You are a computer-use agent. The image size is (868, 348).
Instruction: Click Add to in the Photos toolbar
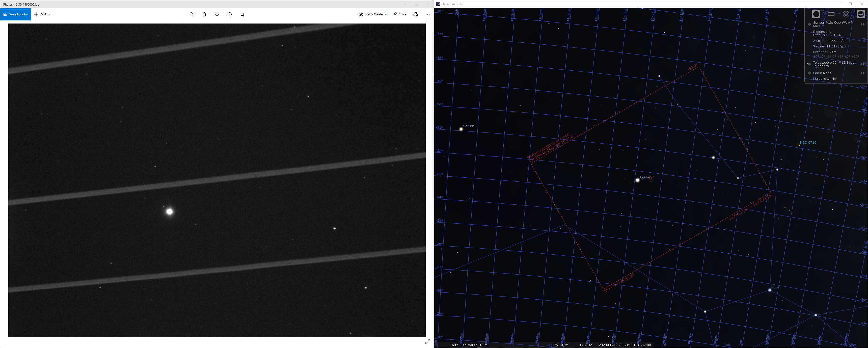click(42, 14)
